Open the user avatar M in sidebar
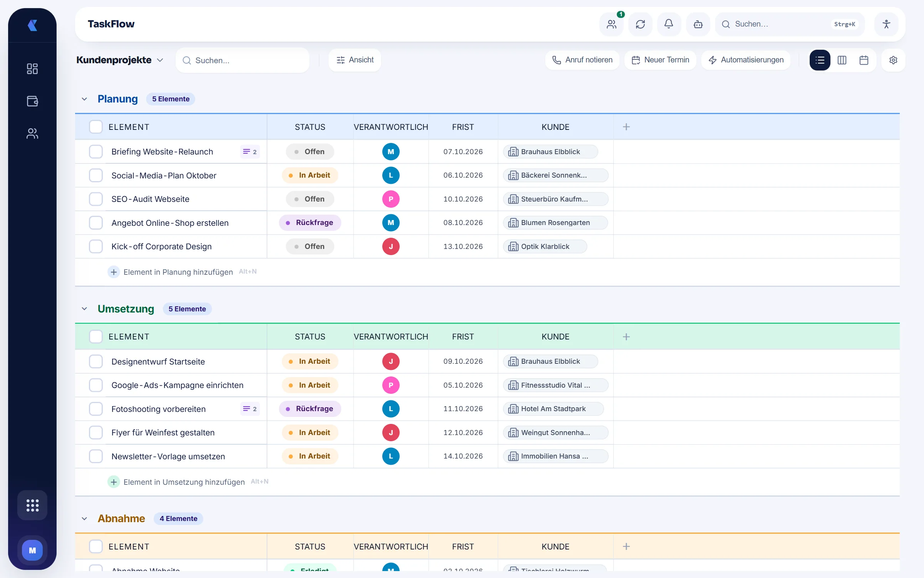Viewport: 924px width, 578px height. click(x=32, y=550)
